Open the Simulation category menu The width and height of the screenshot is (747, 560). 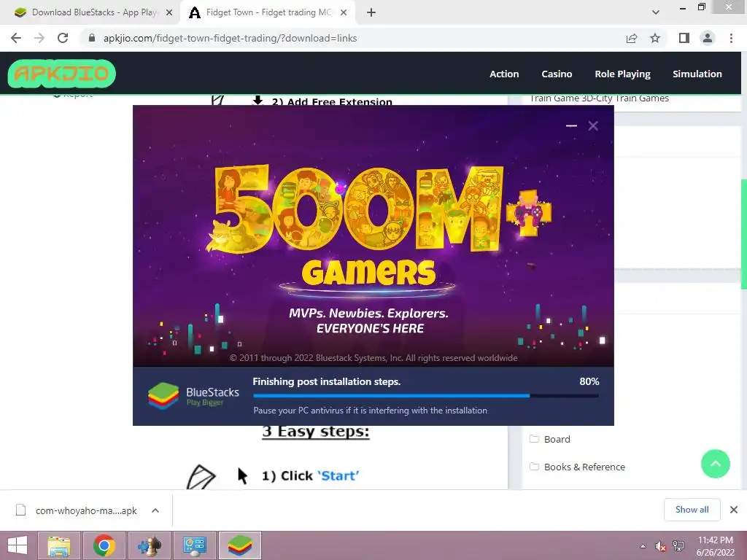[697, 74]
